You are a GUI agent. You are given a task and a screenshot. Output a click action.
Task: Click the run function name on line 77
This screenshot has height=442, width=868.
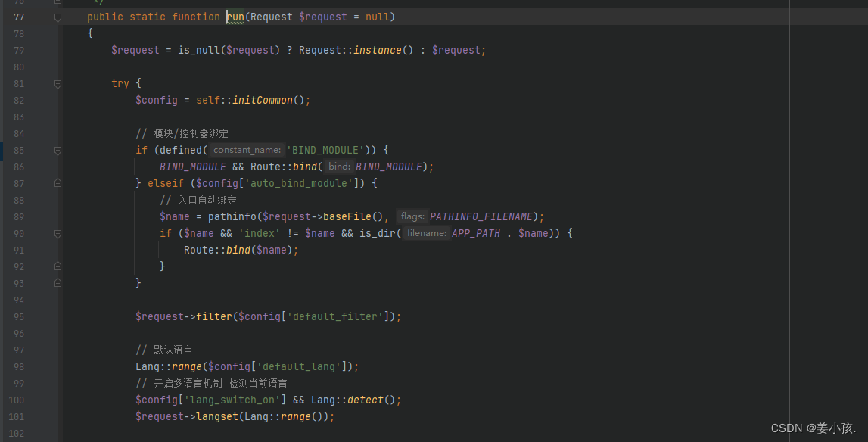(235, 17)
